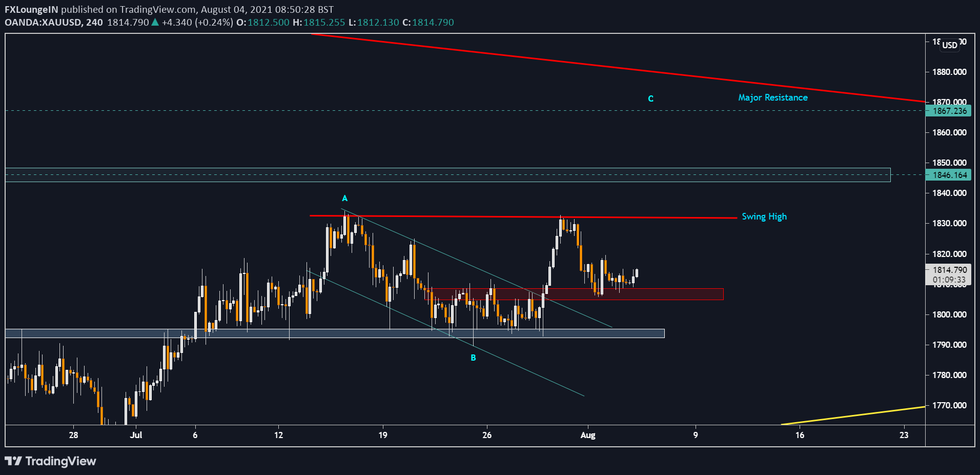Click the '9' date on time axis
The image size is (980, 475).
point(696,435)
